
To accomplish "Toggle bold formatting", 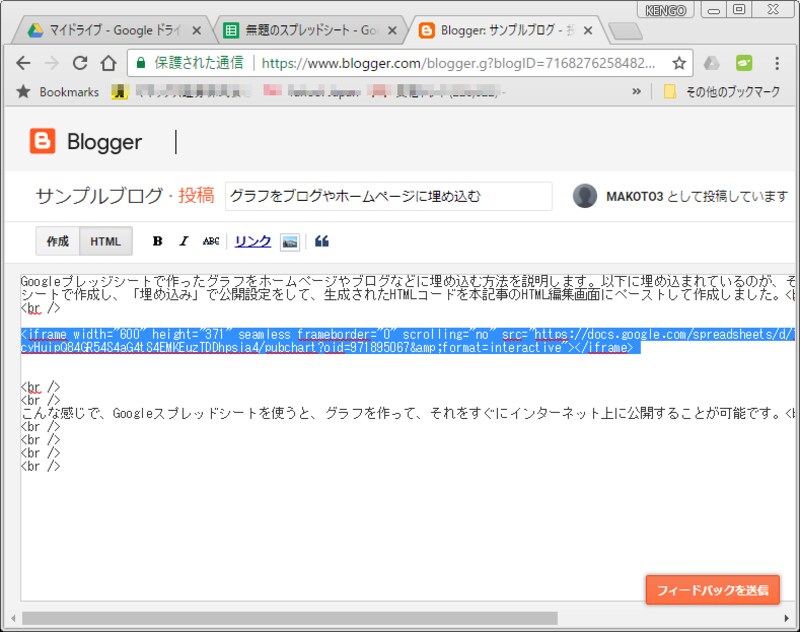I will pyautogui.click(x=157, y=240).
